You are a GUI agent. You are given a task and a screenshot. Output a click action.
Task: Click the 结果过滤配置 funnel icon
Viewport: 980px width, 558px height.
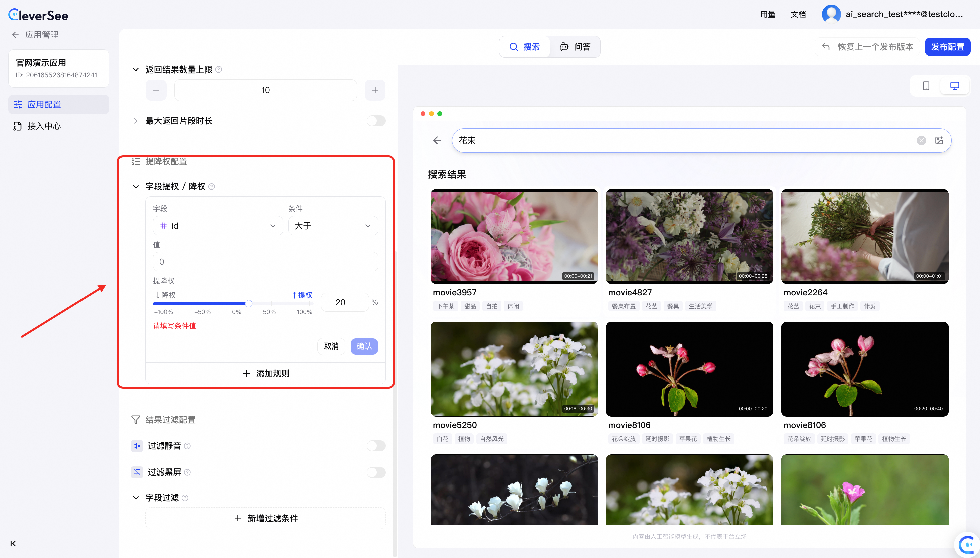coord(135,420)
